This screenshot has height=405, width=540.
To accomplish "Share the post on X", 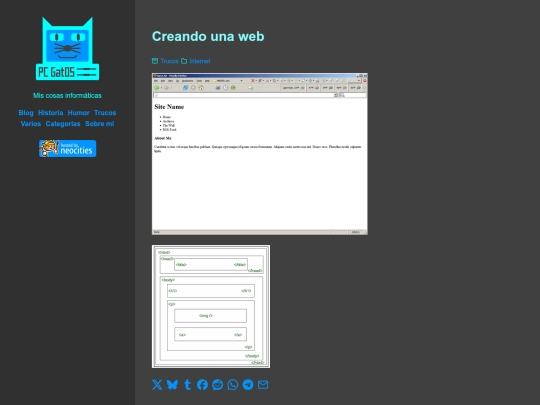I will click(157, 384).
